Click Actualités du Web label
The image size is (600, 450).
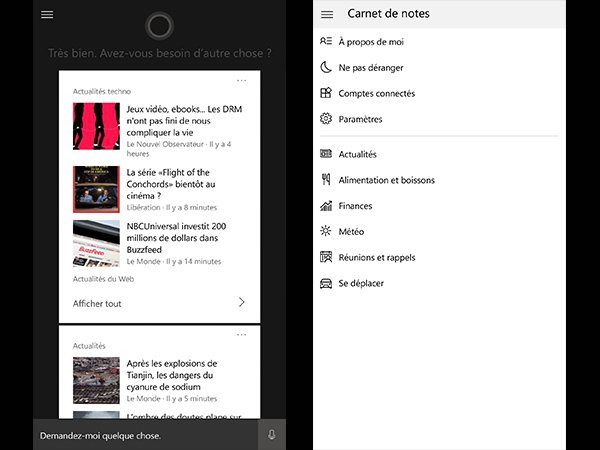103,279
